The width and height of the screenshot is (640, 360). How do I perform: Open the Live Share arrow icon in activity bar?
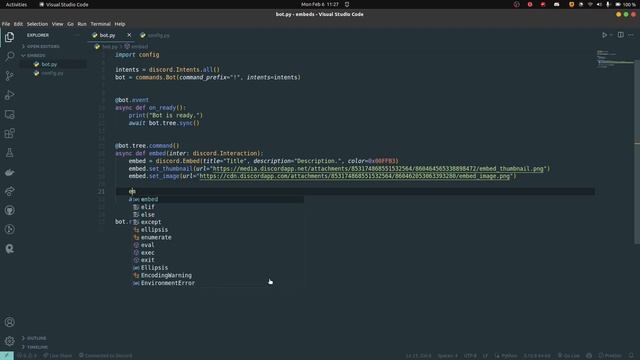click(x=9, y=191)
